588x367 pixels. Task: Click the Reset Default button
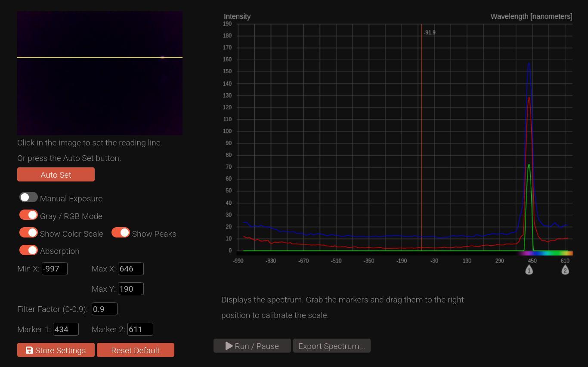tap(136, 350)
